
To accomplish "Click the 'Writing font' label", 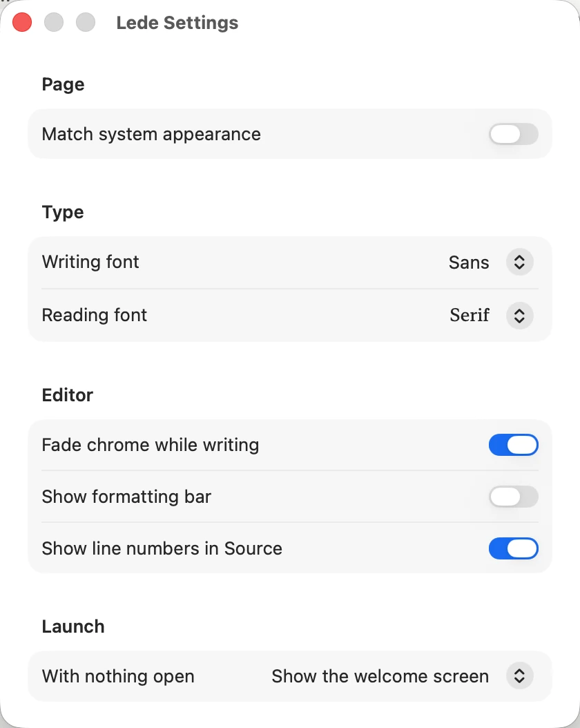I will (90, 262).
